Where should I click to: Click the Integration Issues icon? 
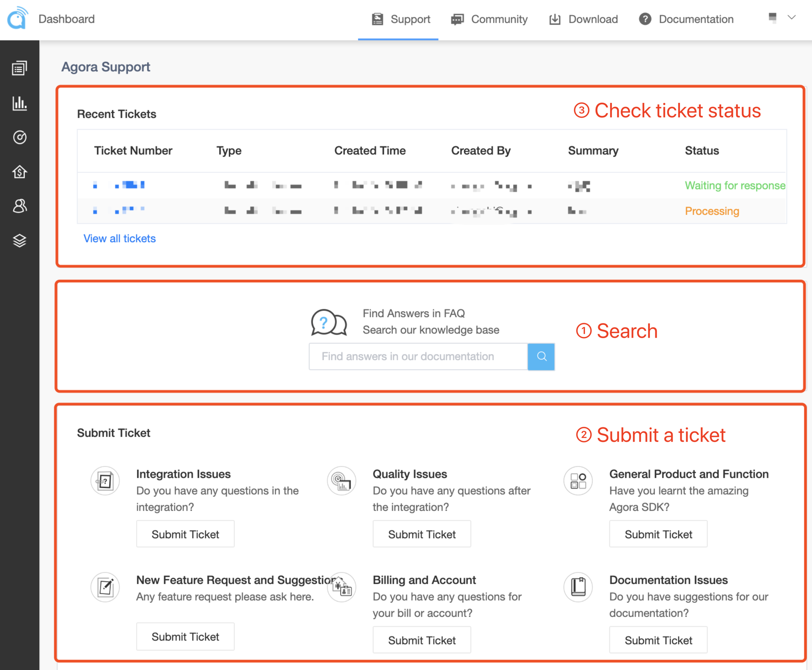pyautogui.click(x=105, y=481)
